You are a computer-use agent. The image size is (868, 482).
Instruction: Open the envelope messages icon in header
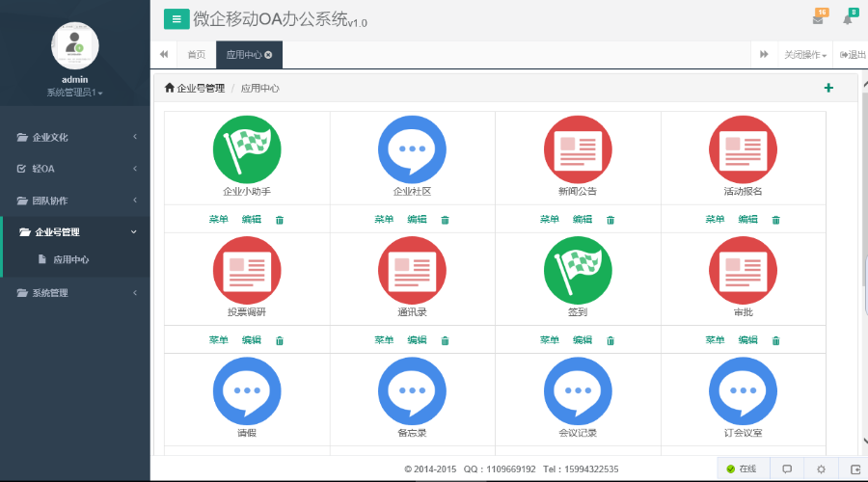coord(818,20)
